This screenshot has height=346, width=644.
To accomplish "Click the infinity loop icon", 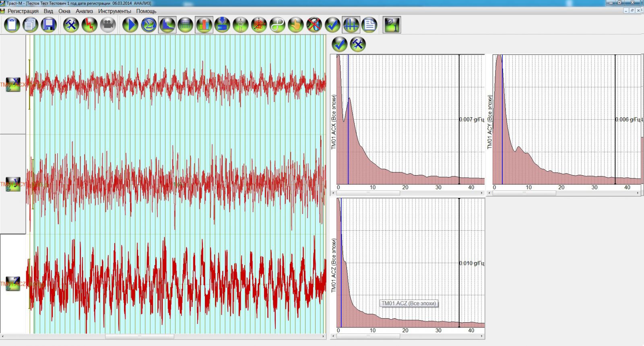I will click(x=277, y=25).
